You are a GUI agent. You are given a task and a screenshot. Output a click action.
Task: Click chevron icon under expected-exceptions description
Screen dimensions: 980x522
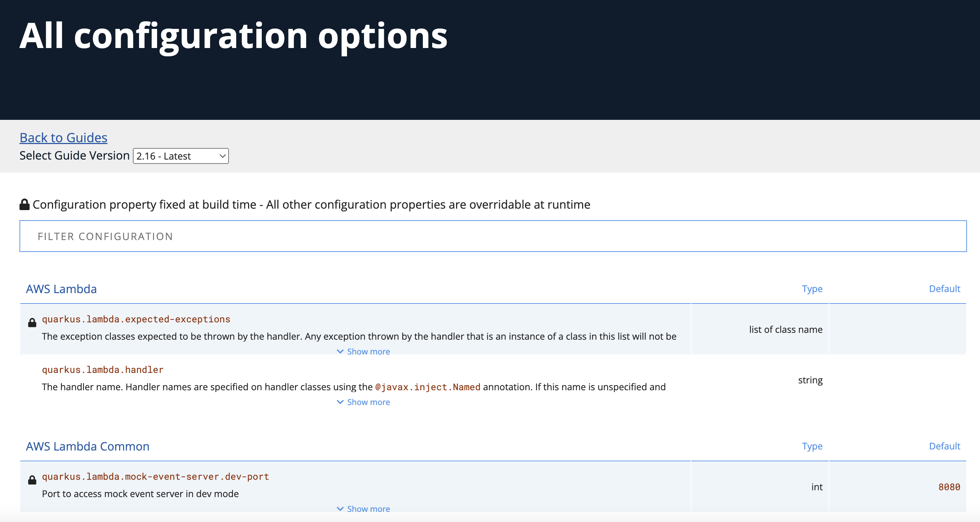340,351
